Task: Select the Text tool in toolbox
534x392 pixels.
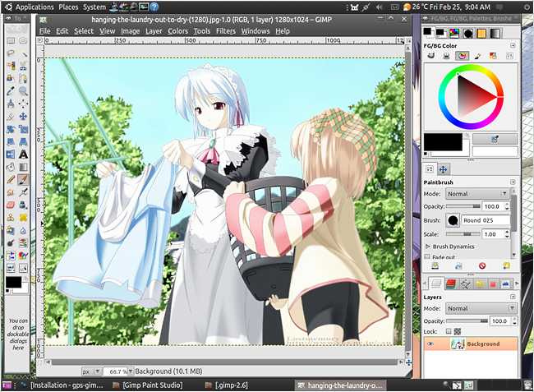Action: pyautogui.click(x=24, y=154)
